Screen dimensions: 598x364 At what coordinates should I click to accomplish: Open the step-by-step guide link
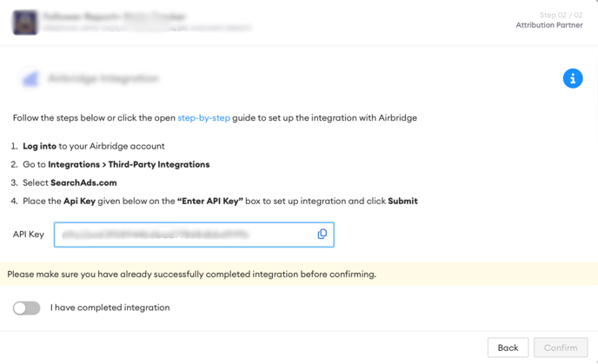[x=203, y=118]
